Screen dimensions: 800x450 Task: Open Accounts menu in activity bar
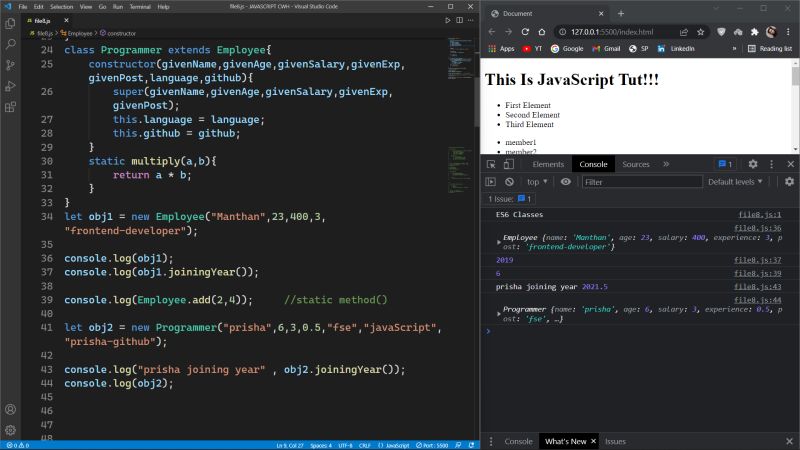(x=10, y=409)
